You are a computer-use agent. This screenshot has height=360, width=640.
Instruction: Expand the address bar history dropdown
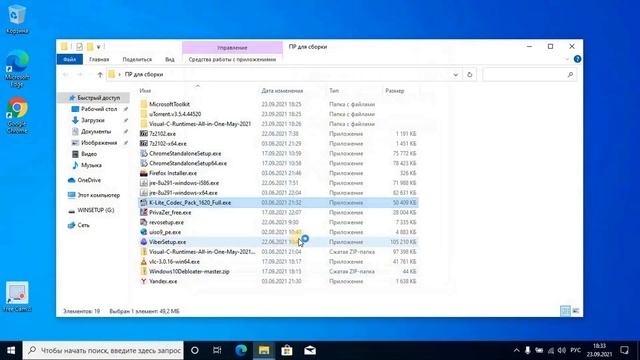coord(456,75)
